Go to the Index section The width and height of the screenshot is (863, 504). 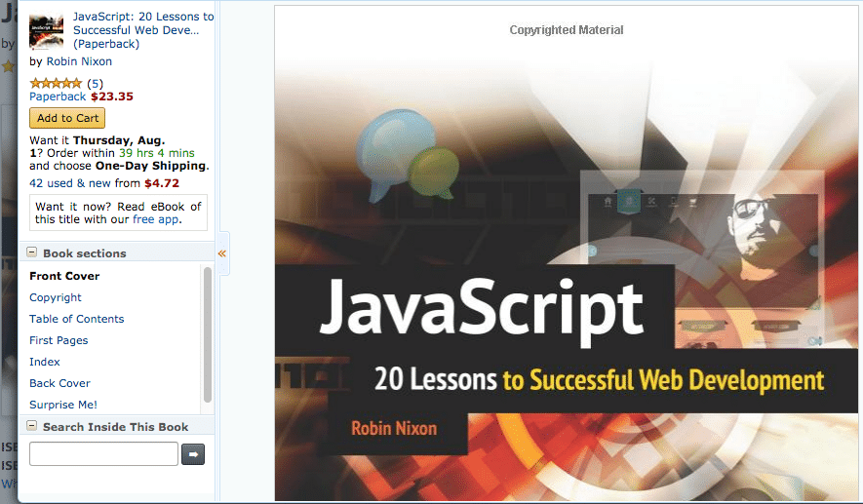45,362
